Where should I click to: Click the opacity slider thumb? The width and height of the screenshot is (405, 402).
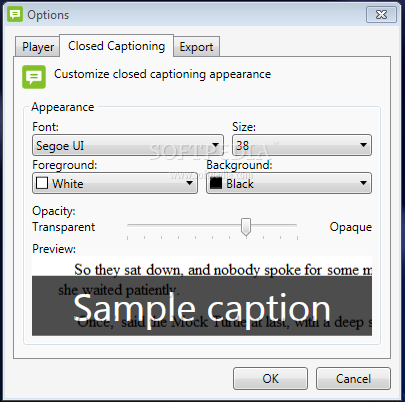[246, 227]
